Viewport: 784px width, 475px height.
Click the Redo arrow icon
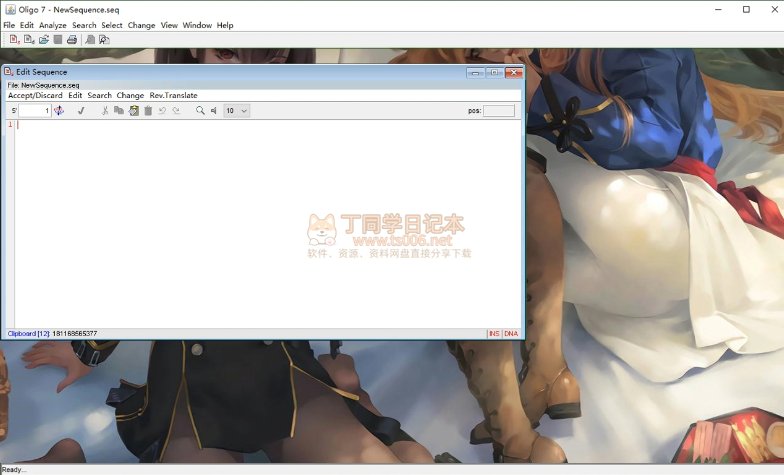[x=176, y=110]
